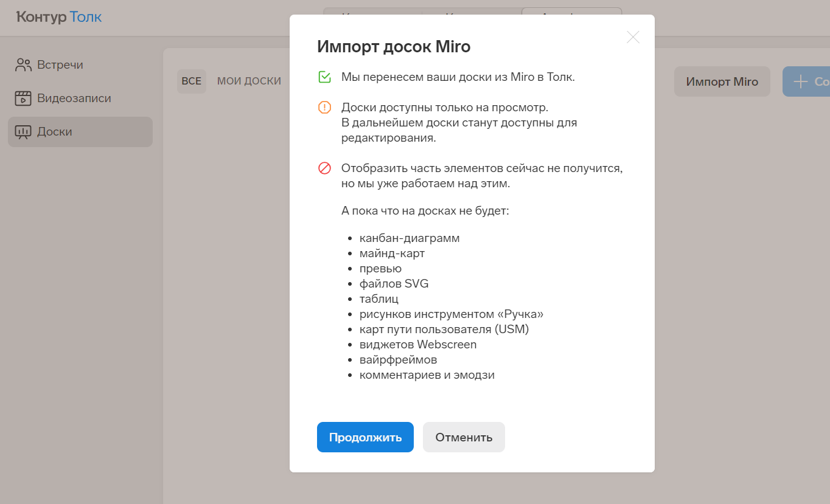Click the Видеозаписи clapperboard icon

[x=23, y=98]
